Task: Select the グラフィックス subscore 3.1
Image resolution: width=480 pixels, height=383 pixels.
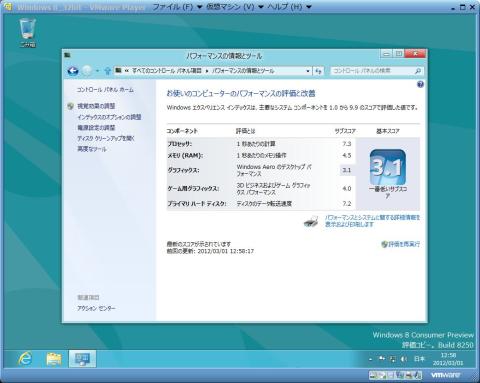Action: [347, 170]
